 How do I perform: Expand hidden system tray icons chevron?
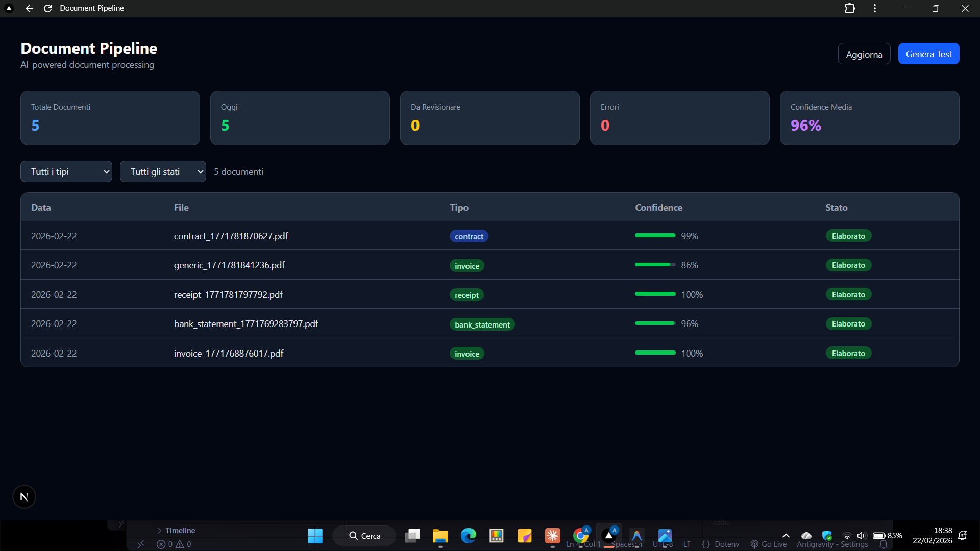pos(786,536)
